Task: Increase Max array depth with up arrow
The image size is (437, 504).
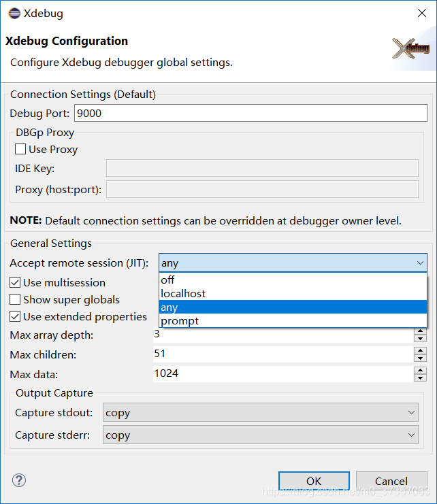Action: tap(420, 331)
